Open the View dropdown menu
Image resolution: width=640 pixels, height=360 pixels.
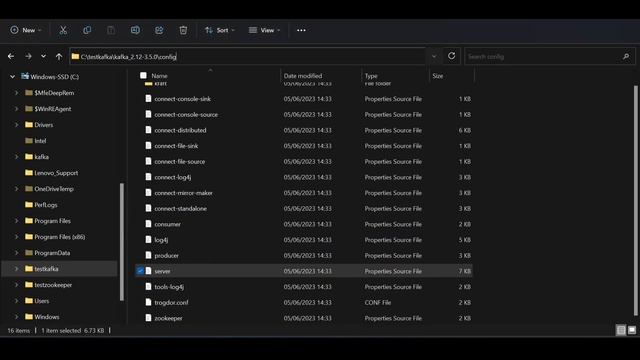[264, 30]
